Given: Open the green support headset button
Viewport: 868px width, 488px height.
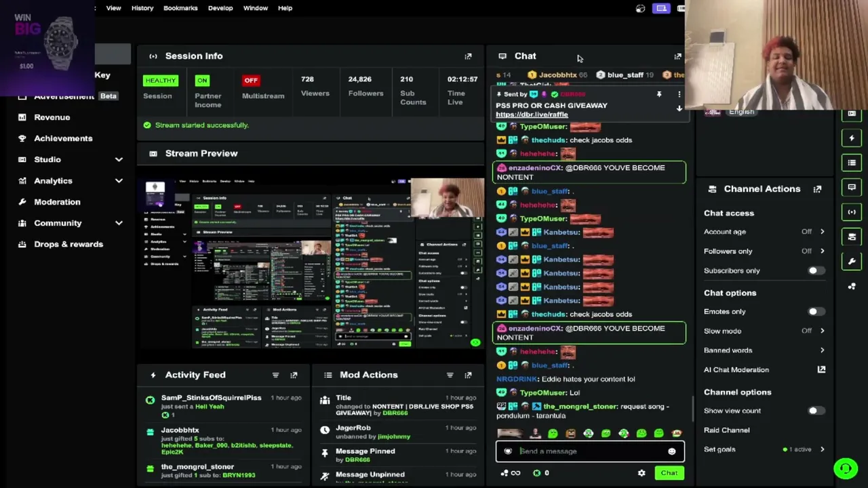Looking at the screenshot, I should coord(846,468).
